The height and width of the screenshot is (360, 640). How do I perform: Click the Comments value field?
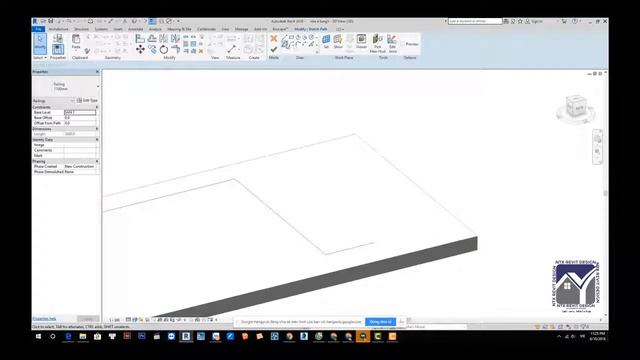[80, 150]
